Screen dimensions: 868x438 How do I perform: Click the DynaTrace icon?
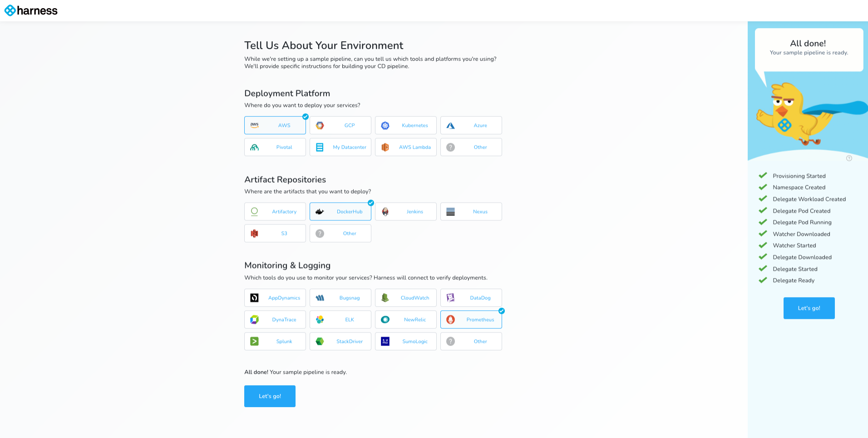pyautogui.click(x=255, y=320)
